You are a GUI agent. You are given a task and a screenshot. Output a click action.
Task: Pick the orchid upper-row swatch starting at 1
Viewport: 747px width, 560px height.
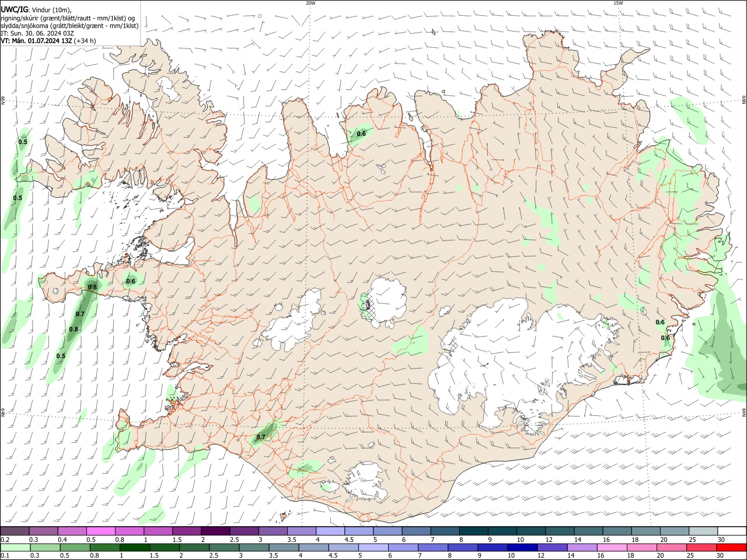[158, 531]
